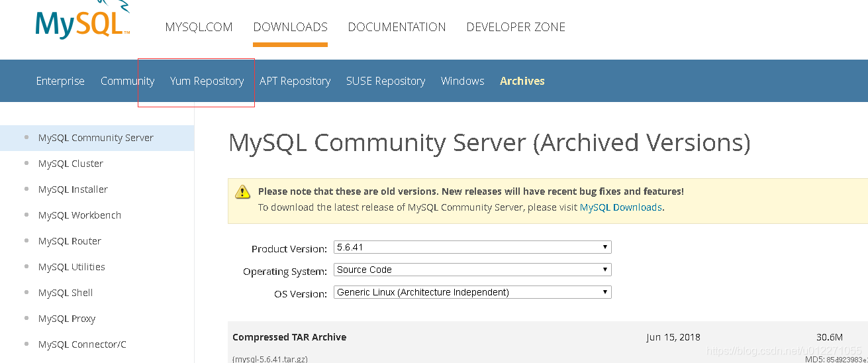
Task: Open MySQL Connector/C in the sidebar
Action: [82, 344]
